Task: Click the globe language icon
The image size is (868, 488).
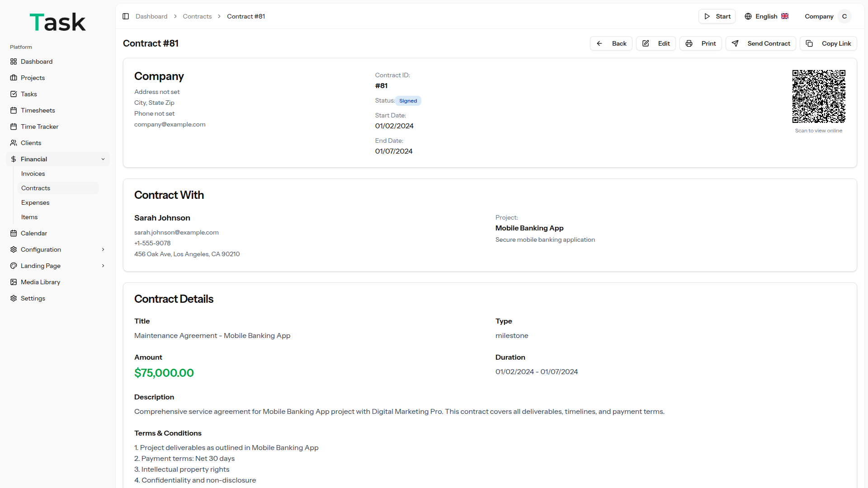Action: click(x=748, y=16)
